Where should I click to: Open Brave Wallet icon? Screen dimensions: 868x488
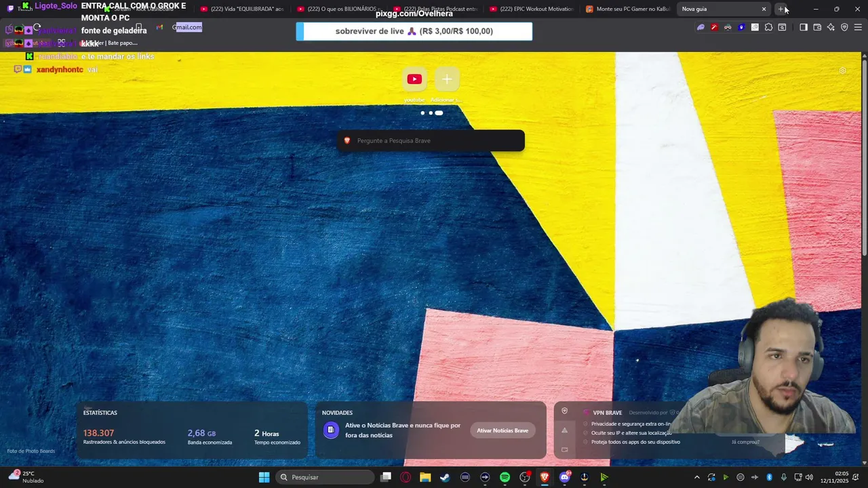tap(817, 27)
